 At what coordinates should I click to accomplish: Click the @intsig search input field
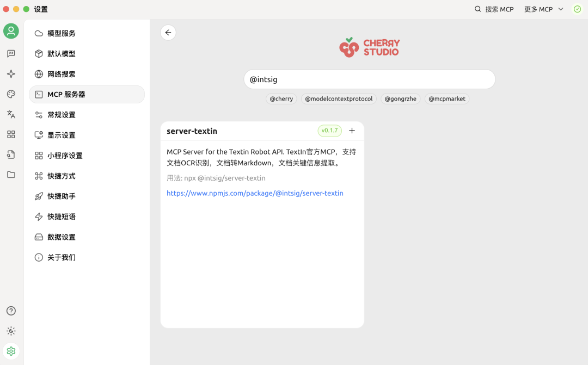pos(370,79)
